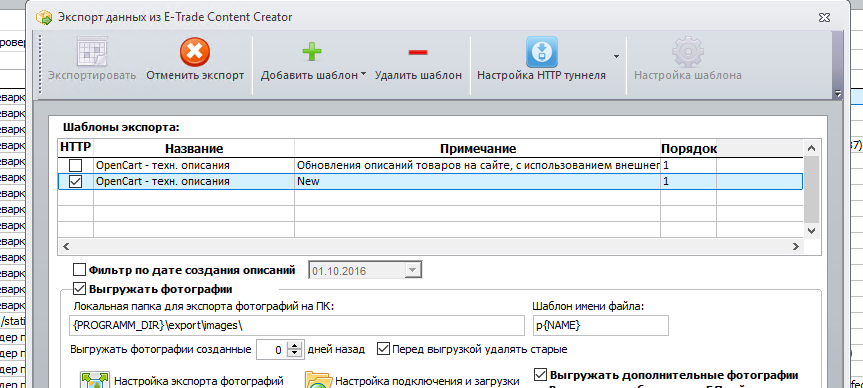The width and height of the screenshot is (863, 388).
Task: Select the row with note New
Action: click(430, 181)
